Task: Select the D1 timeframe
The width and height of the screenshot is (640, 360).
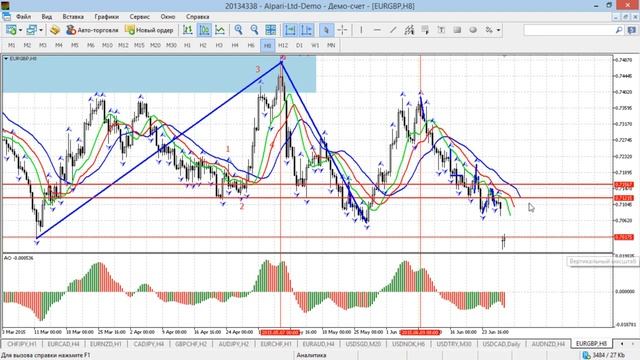Action: 299,45
